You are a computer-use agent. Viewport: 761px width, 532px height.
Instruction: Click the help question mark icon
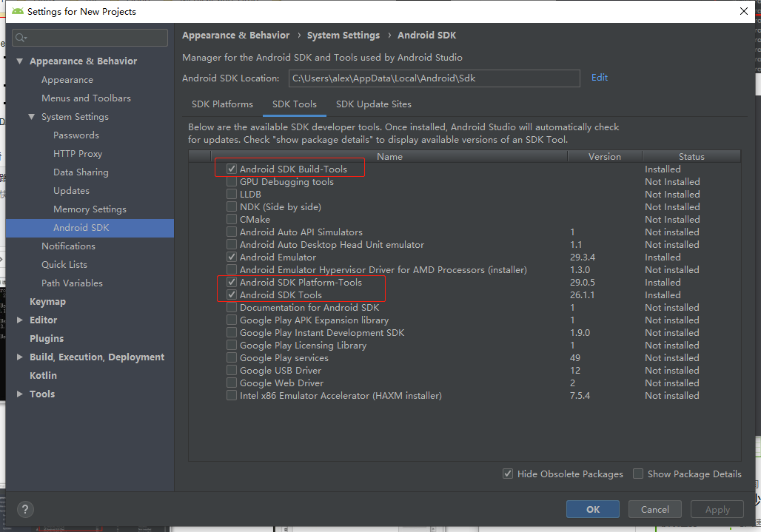coord(25,509)
